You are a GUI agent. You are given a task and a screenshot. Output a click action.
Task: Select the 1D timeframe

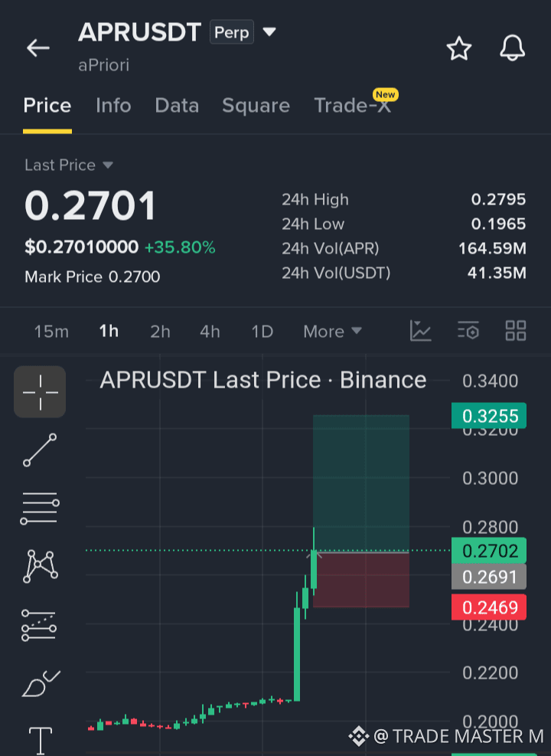(x=262, y=332)
